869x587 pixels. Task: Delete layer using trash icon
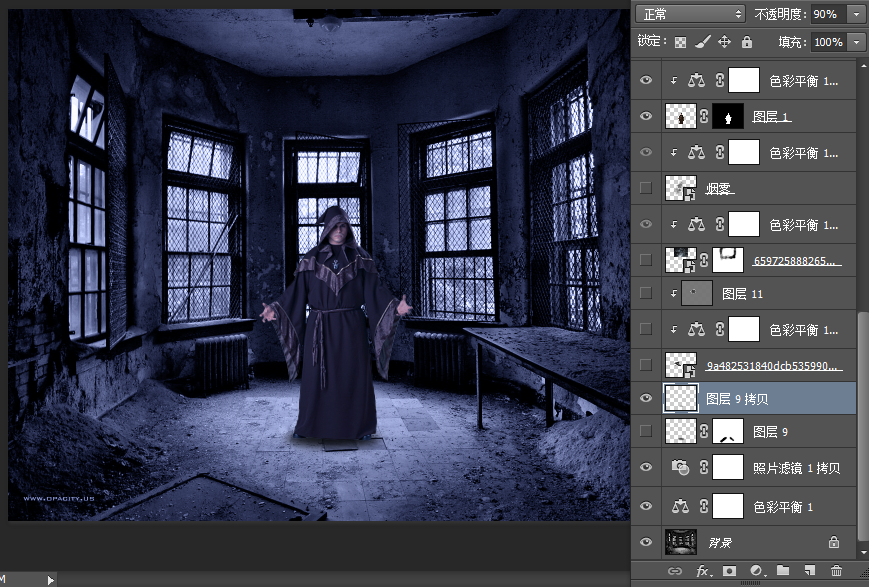pos(837,571)
